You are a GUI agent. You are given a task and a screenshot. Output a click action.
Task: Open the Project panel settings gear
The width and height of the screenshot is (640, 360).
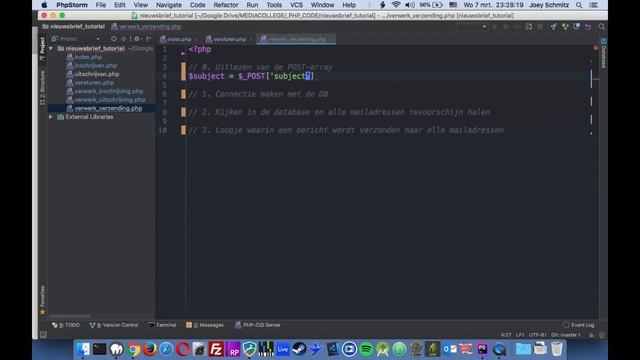click(137, 39)
